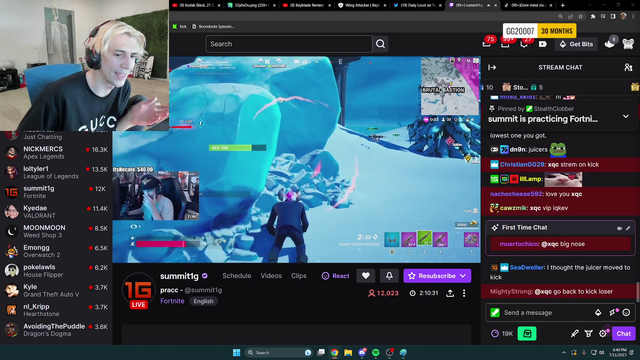Open the Boondocks Episode bookmark

(x=213, y=27)
